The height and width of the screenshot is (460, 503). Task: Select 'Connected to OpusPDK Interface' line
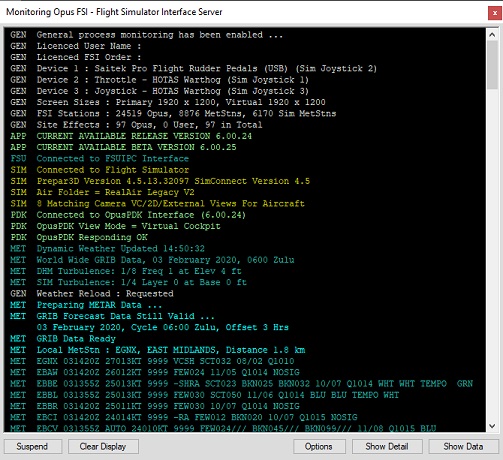pyautogui.click(x=128, y=215)
